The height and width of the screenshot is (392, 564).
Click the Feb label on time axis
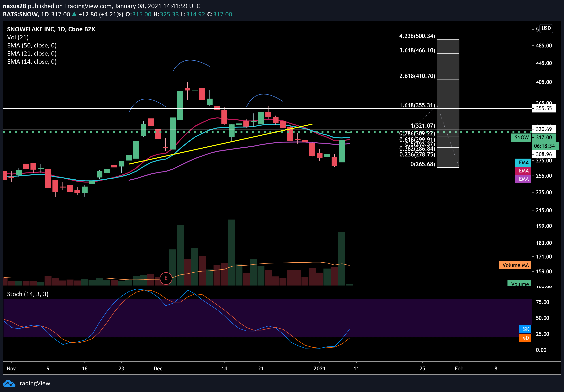[x=459, y=368]
